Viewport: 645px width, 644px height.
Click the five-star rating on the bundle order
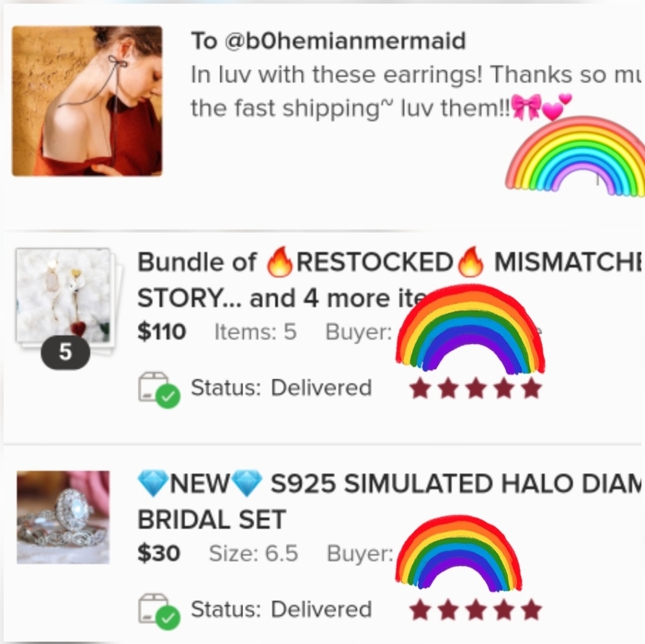[475, 389]
